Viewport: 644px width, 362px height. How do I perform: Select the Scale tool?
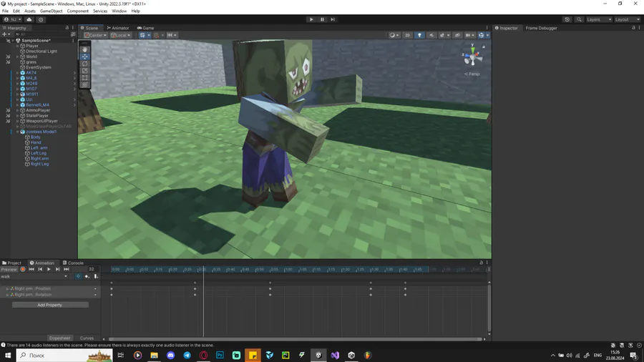(x=84, y=71)
